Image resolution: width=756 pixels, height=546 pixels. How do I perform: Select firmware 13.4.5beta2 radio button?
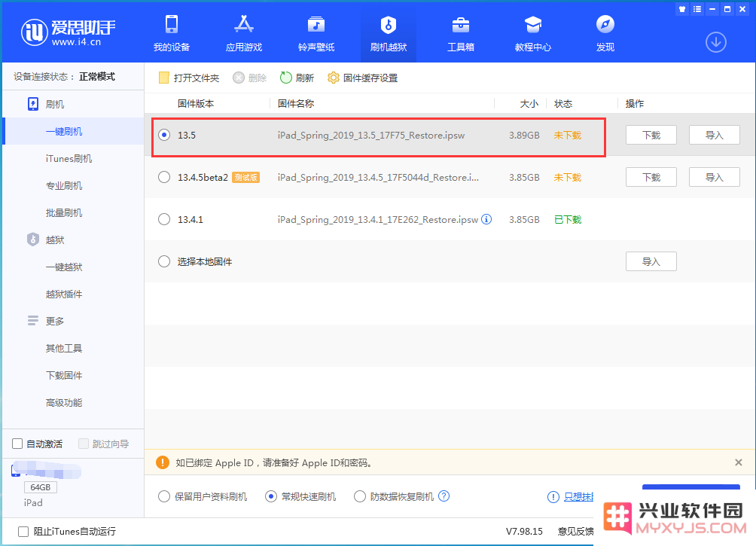click(x=164, y=177)
